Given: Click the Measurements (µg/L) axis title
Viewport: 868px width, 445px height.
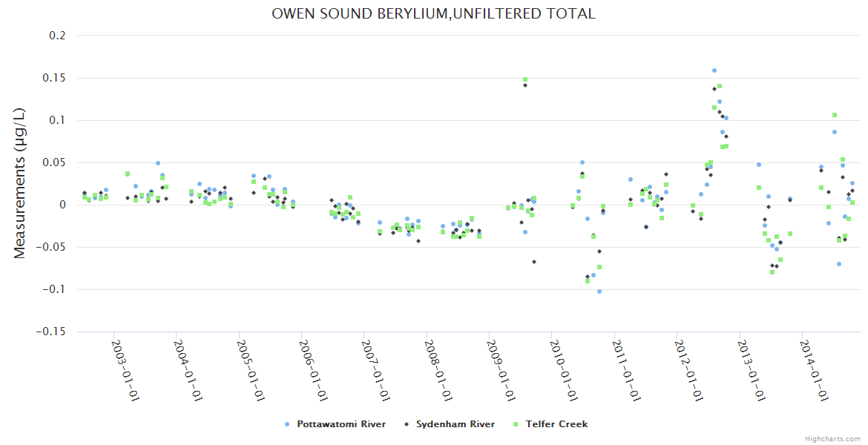Looking at the screenshot, I should [20, 183].
